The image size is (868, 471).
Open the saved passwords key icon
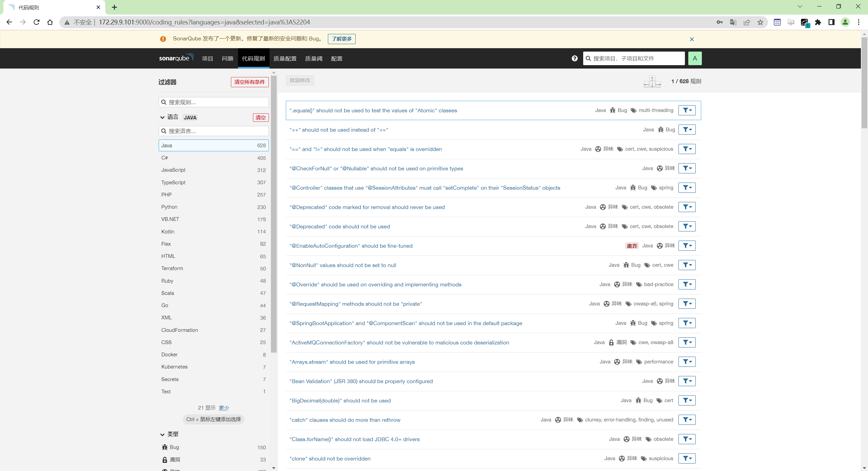pyautogui.click(x=719, y=22)
